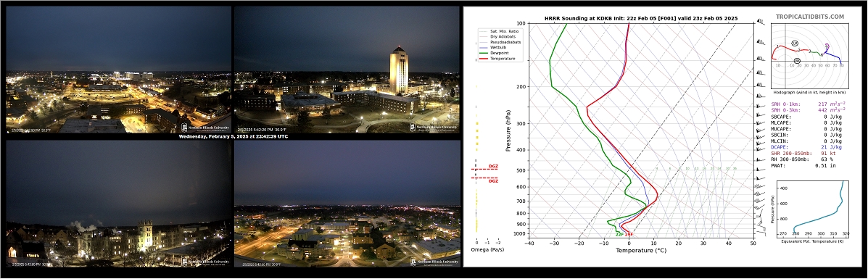Open the bottom-right webcam street view
Viewport: 868px width, 279px height.
(x=347, y=203)
